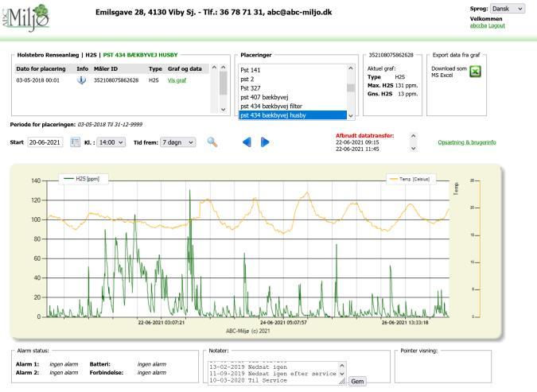The image size is (537, 392).
Task: Select pst 434 bækbyvej husby entry
Action: coord(293,115)
